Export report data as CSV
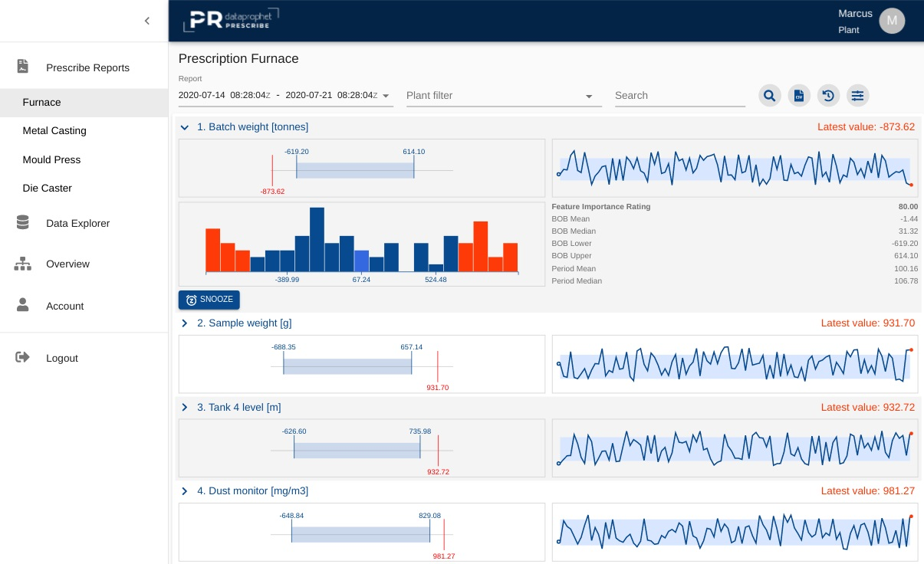Image resolution: width=924 pixels, height=564 pixels. point(799,95)
